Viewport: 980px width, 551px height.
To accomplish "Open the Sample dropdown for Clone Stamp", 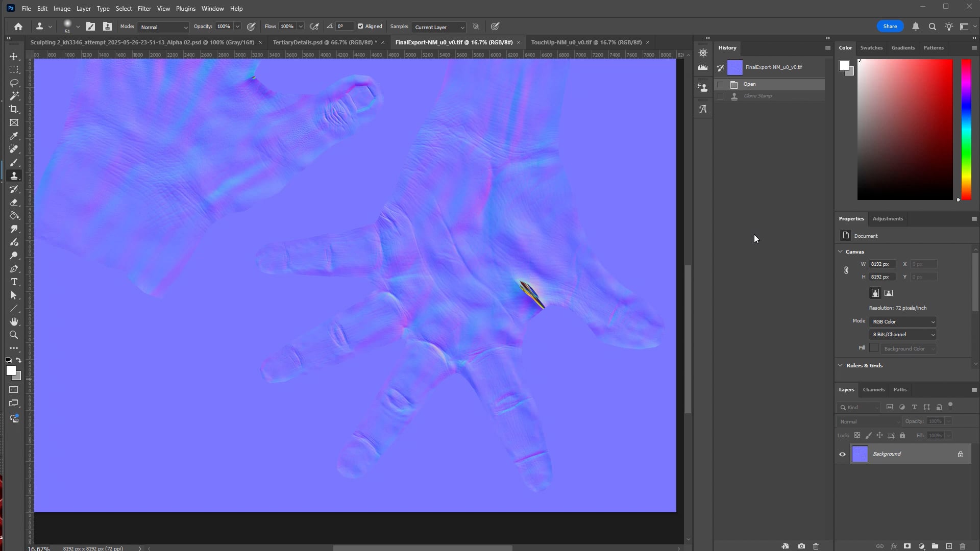I will 438,27.
